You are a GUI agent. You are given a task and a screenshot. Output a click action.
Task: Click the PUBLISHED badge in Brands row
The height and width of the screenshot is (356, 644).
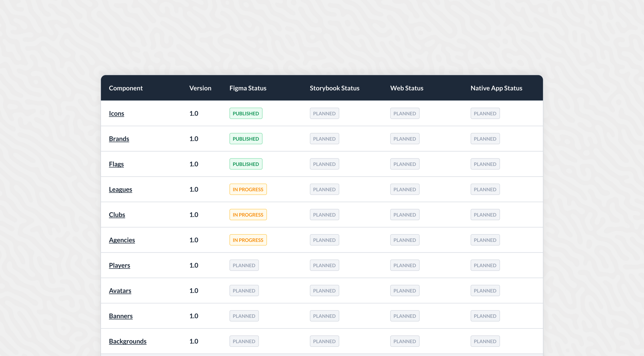click(246, 139)
